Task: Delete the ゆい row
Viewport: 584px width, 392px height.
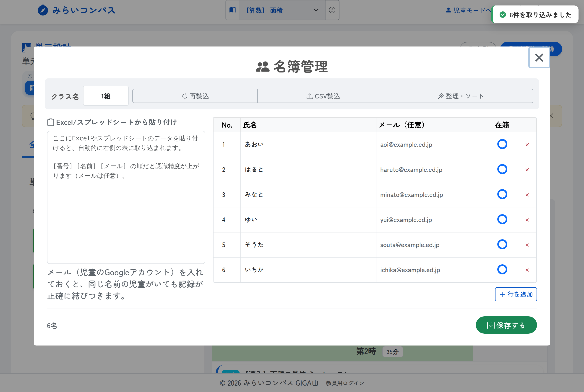Action: 527,220
